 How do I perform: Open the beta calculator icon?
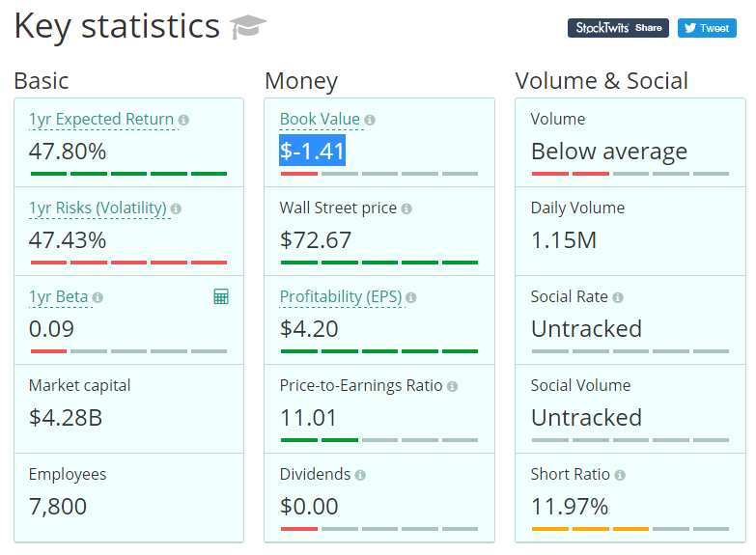pyautogui.click(x=221, y=296)
